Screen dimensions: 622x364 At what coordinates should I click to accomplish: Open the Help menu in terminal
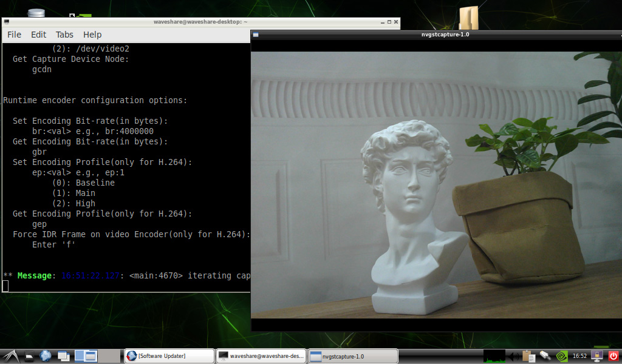click(x=92, y=35)
